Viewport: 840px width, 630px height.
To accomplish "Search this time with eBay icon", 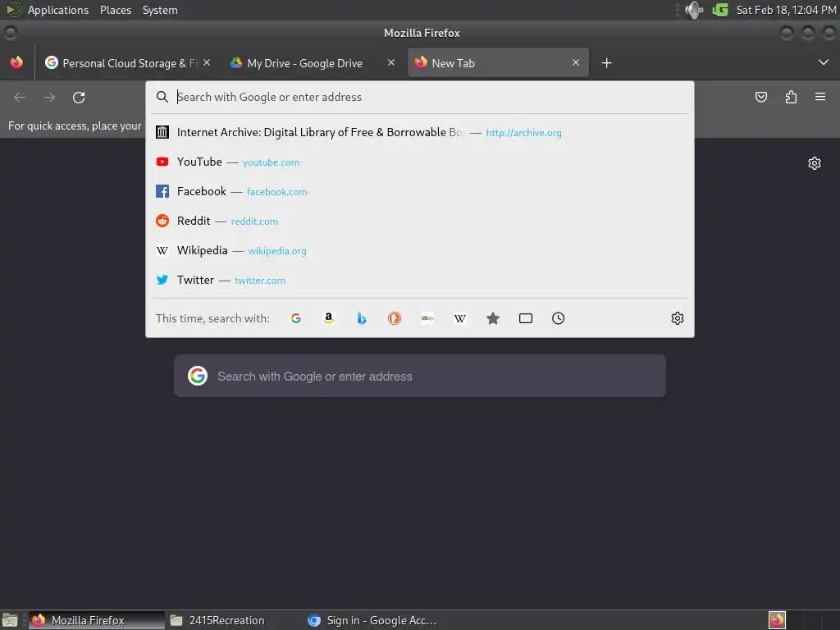I will pyautogui.click(x=427, y=318).
